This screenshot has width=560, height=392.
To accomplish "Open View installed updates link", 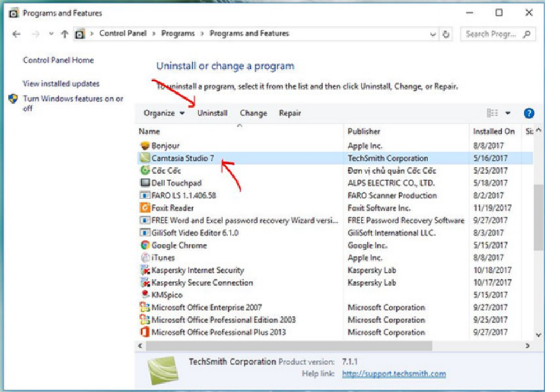I will point(61,83).
